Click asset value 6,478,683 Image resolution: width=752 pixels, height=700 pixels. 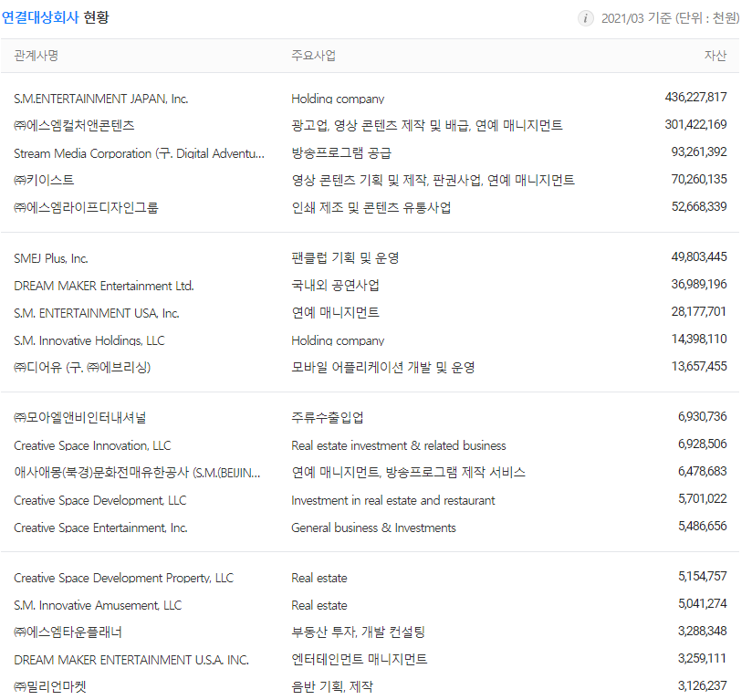click(702, 471)
